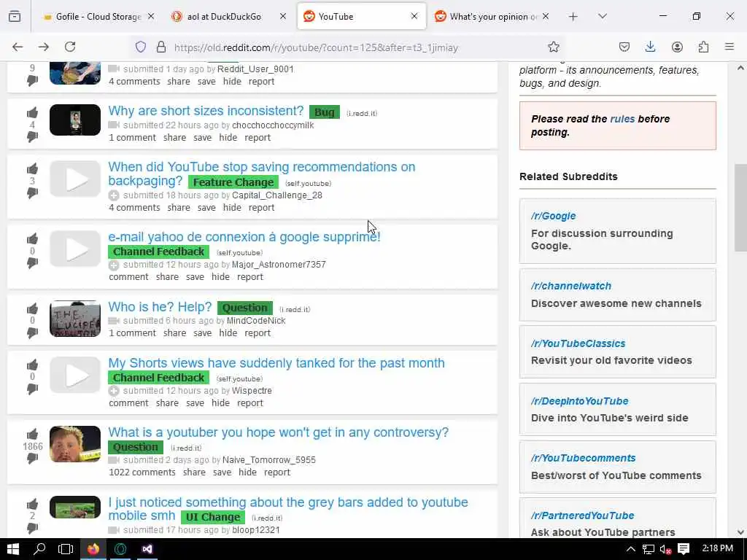Viewport: 747px width, 560px height.
Task: Open the 'rules' link in sidebar notice
Action: [623, 119]
